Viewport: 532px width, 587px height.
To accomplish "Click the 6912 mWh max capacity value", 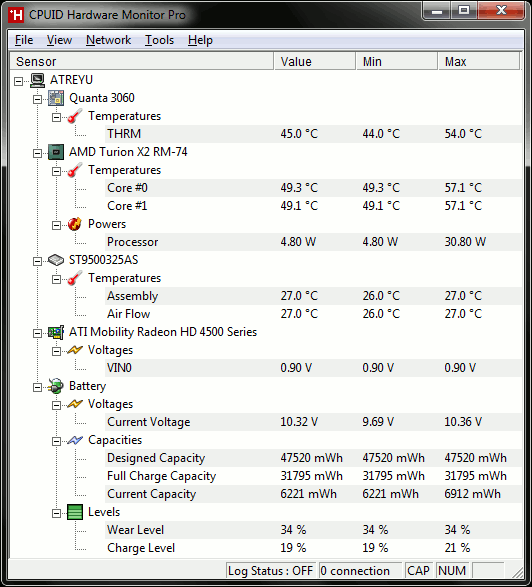I will point(472,494).
